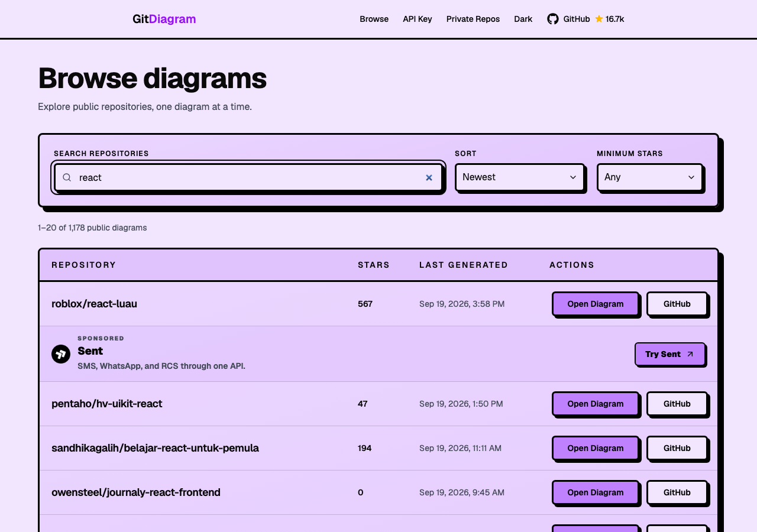Screen dimensions: 757x532
Task: Open GitHub for owensteel/journaly-react-frontend
Action: [x=677, y=492]
